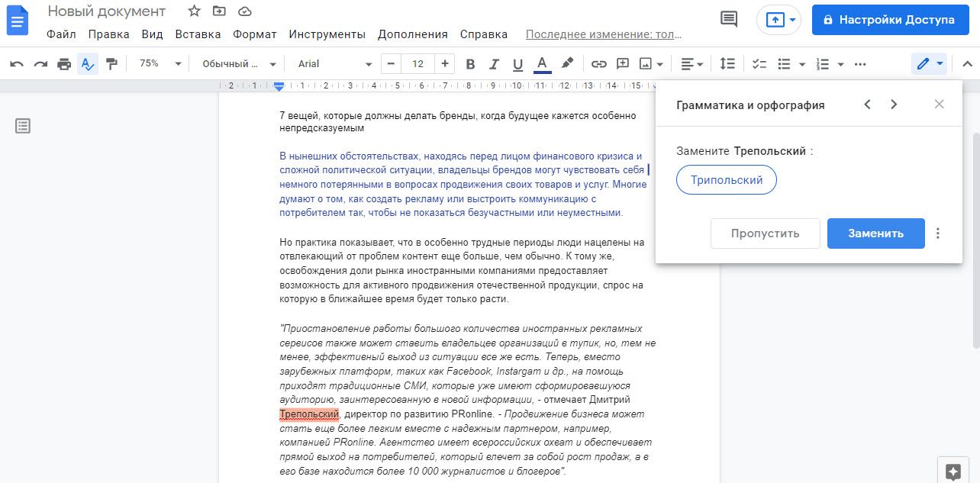Click the Insert link icon
Viewport: 980px width, 483px height.
(599, 64)
